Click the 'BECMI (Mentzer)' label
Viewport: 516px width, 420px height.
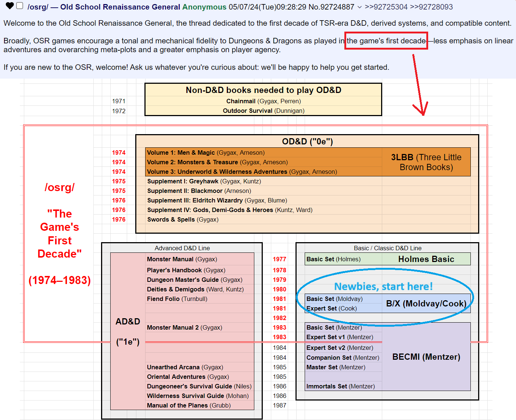tap(426, 357)
